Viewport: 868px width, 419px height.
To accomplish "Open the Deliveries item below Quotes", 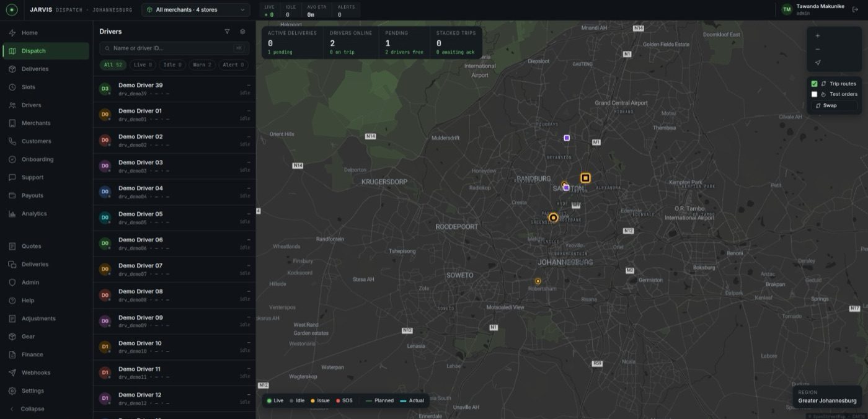I will tap(46, 264).
